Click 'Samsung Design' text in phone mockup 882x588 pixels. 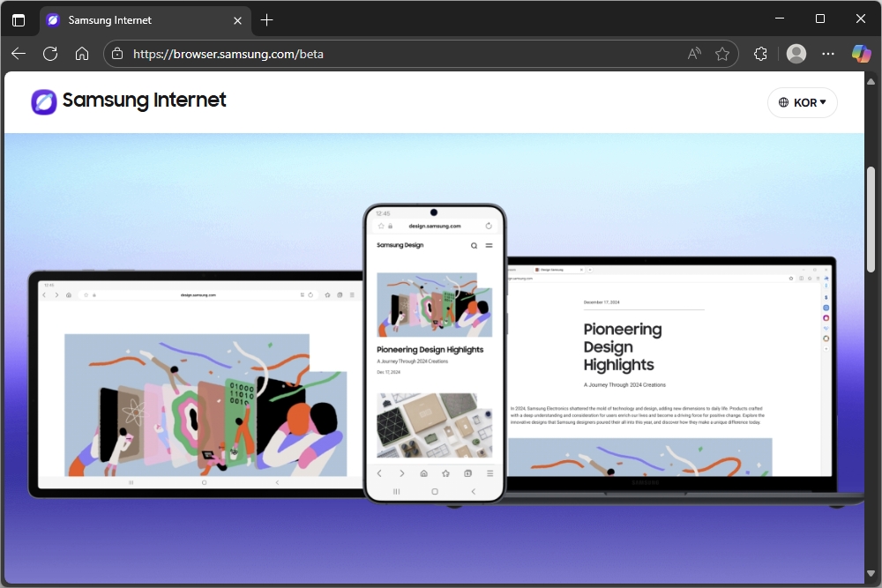pos(400,245)
